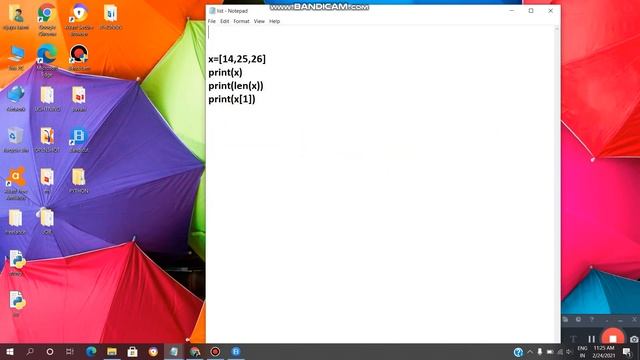Click the print(len(x)) line in Notepad
640x360 pixels.
point(236,86)
